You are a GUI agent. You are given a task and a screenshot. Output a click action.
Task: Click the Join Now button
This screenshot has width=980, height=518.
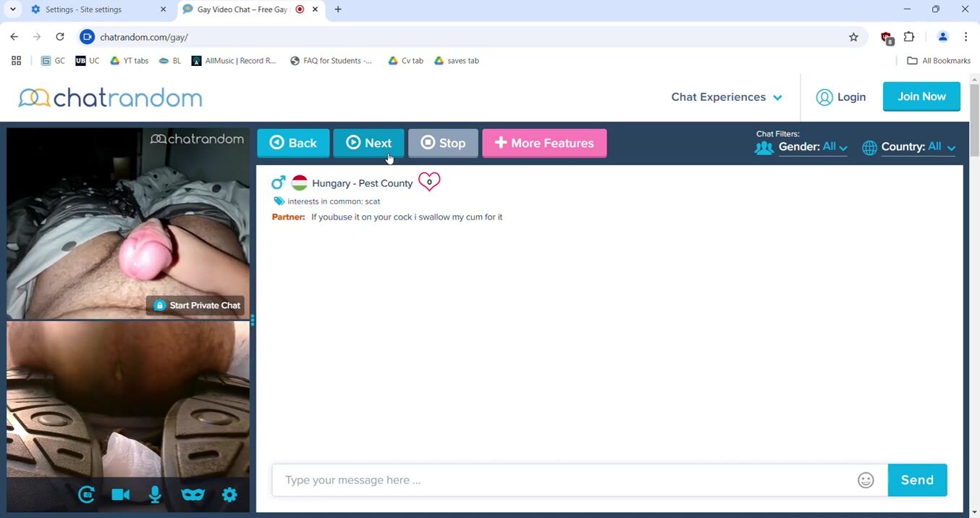921,96
